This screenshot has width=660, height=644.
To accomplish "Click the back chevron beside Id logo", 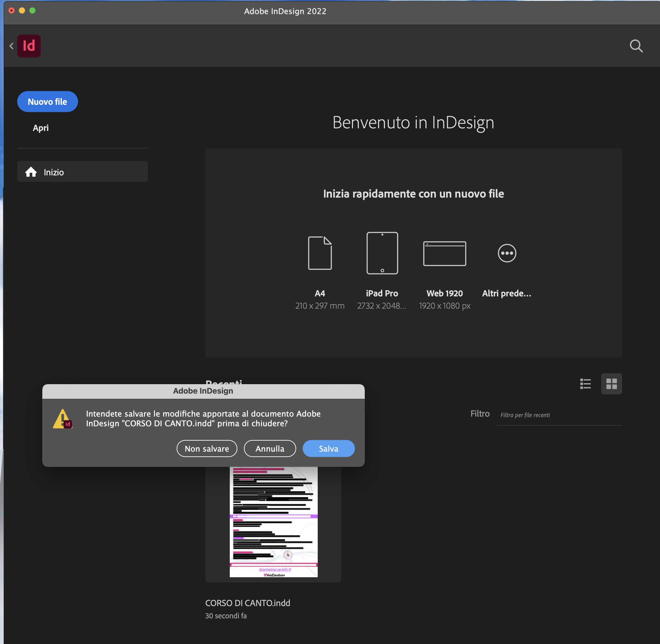I will [x=11, y=46].
